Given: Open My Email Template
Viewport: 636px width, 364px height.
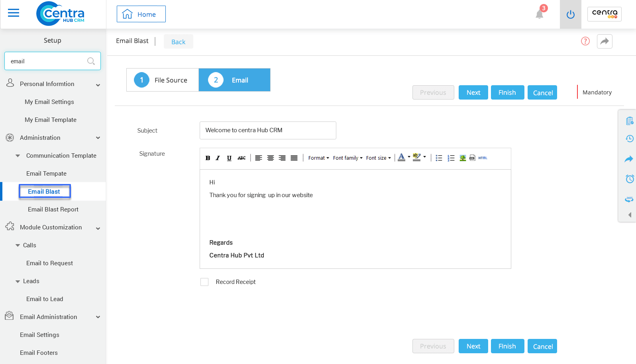Looking at the screenshot, I should [51, 120].
